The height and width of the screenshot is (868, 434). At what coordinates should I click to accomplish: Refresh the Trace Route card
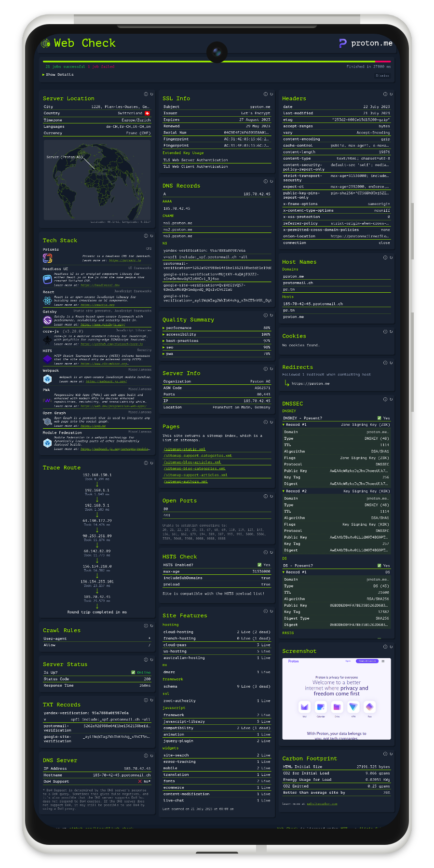click(151, 463)
